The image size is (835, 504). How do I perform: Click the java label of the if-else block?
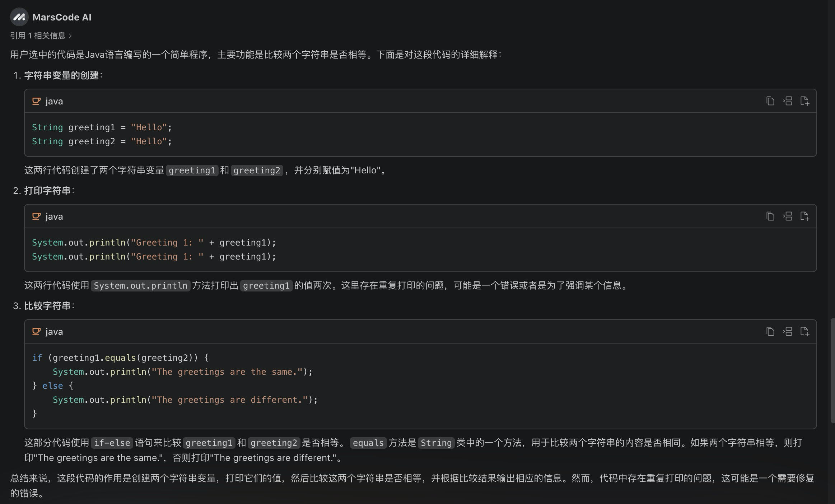(x=54, y=332)
